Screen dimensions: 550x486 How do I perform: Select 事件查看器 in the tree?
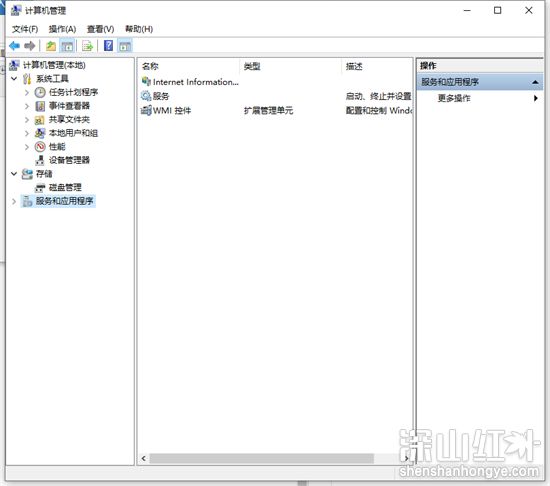click(69, 106)
